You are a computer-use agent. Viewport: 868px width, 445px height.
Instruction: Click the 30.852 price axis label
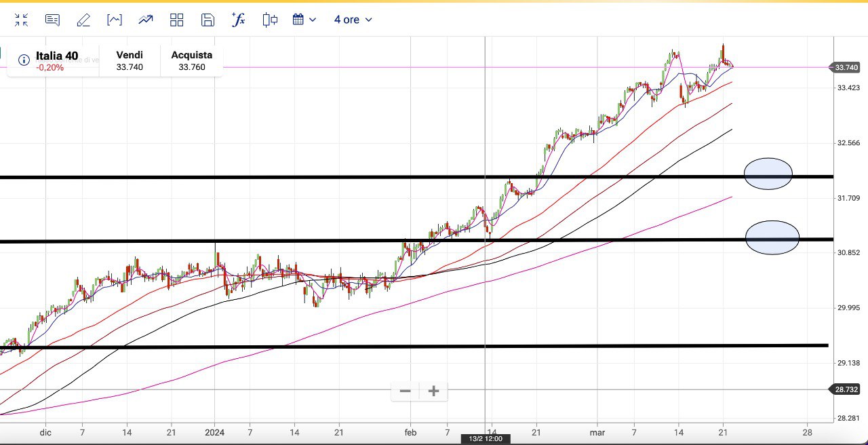[848, 252]
